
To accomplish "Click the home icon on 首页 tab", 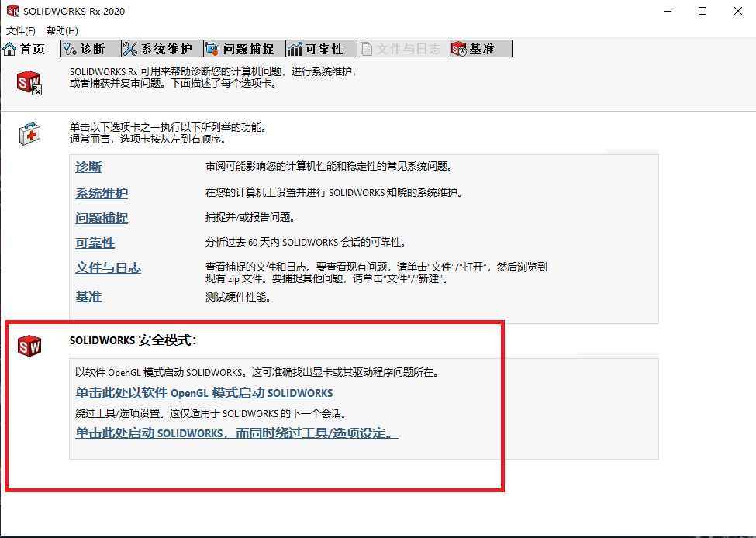I will click(9, 49).
